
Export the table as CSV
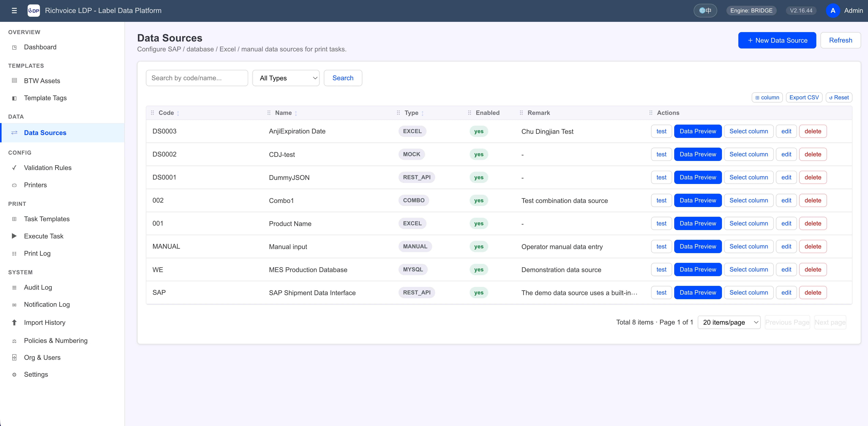click(804, 97)
